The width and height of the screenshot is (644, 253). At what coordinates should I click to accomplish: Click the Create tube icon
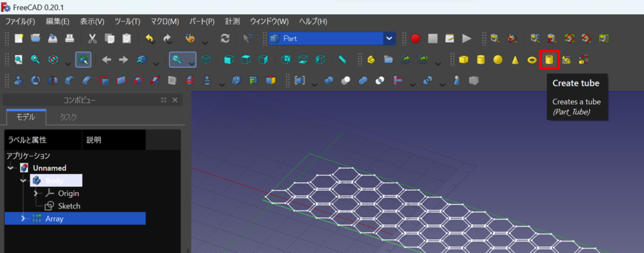550,60
